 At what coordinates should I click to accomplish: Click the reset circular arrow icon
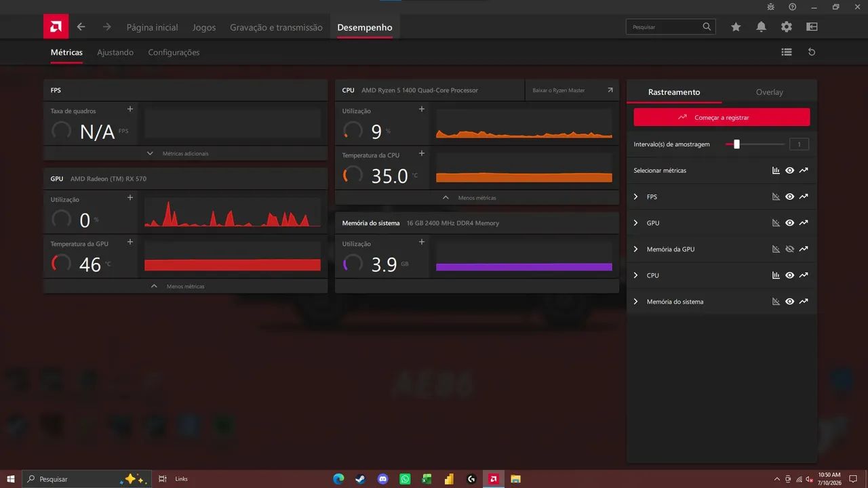[x=812, y=52]
